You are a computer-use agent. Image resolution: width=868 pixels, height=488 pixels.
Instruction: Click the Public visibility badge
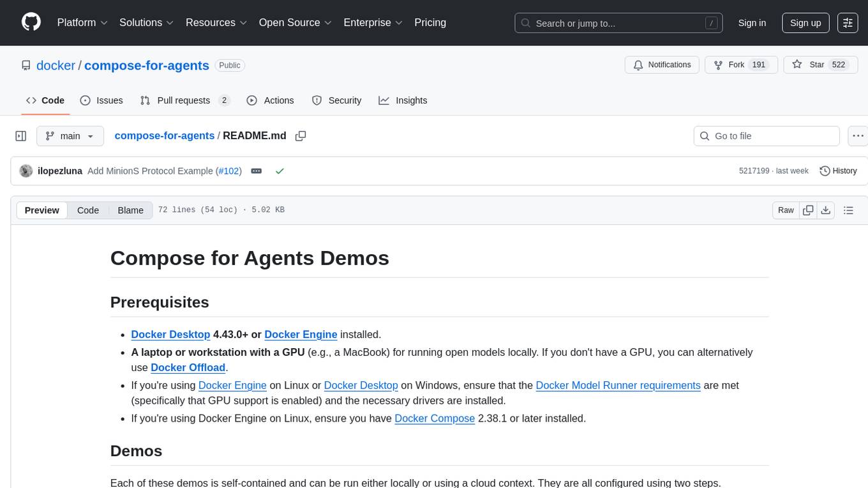230,65
